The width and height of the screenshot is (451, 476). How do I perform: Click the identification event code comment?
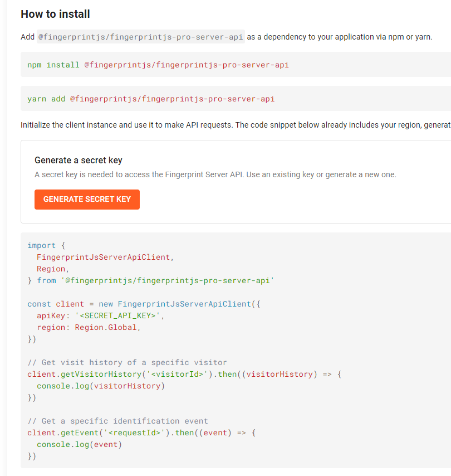(117, 421)
